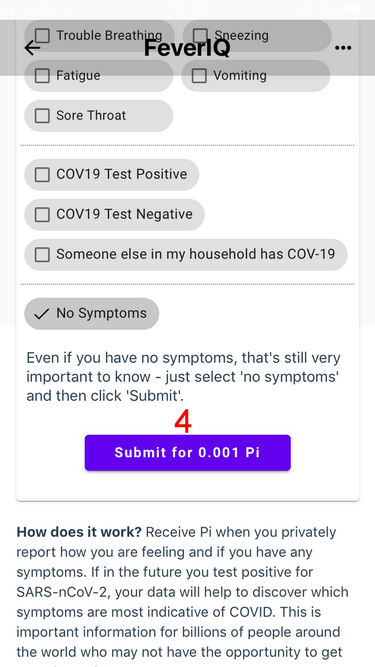Tick the Fatigue checkbox

coord(42,76)
